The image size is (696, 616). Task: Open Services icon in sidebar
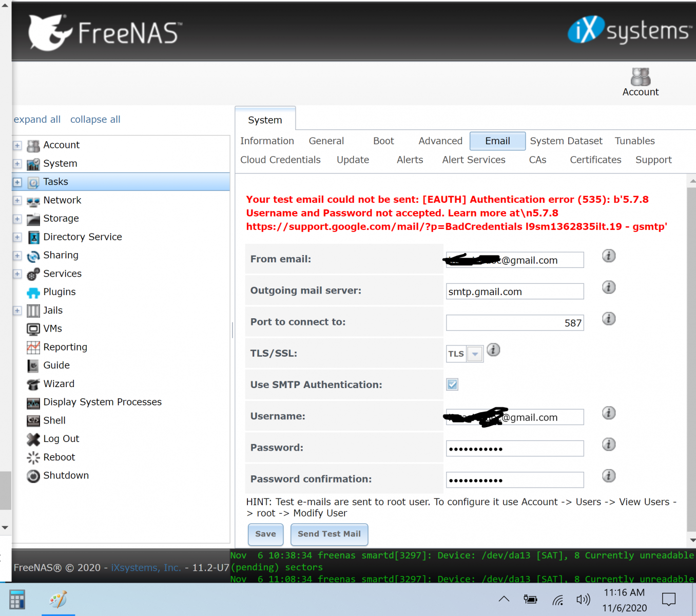coord(33,274)
